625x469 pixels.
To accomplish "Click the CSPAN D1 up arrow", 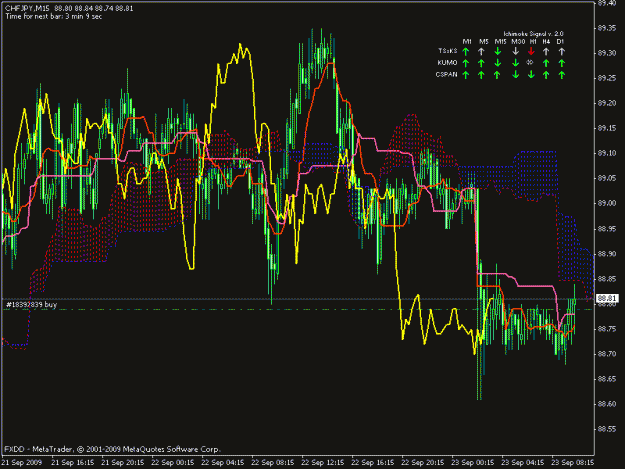I will 562,75.
